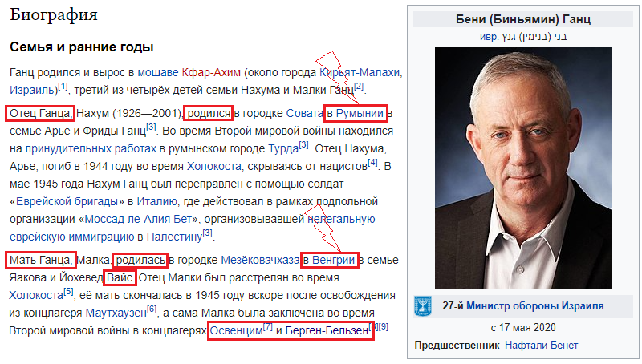Open the Турда city link
Viewport: 642px width, 364px height.
tap(283, 148)
